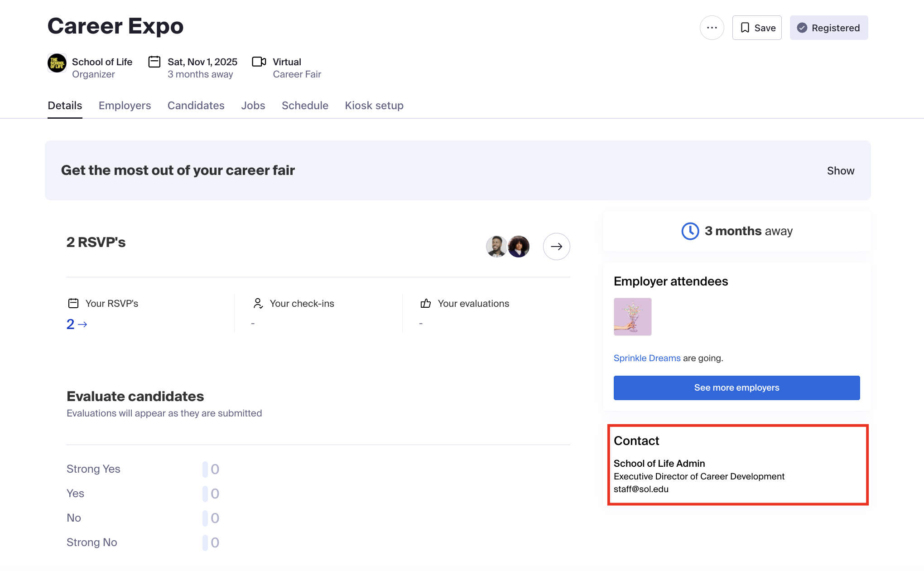Open RSVP list with the round arrow button
Image resolution: width=924 pixels, height=571 pixels.
[556, 247]
